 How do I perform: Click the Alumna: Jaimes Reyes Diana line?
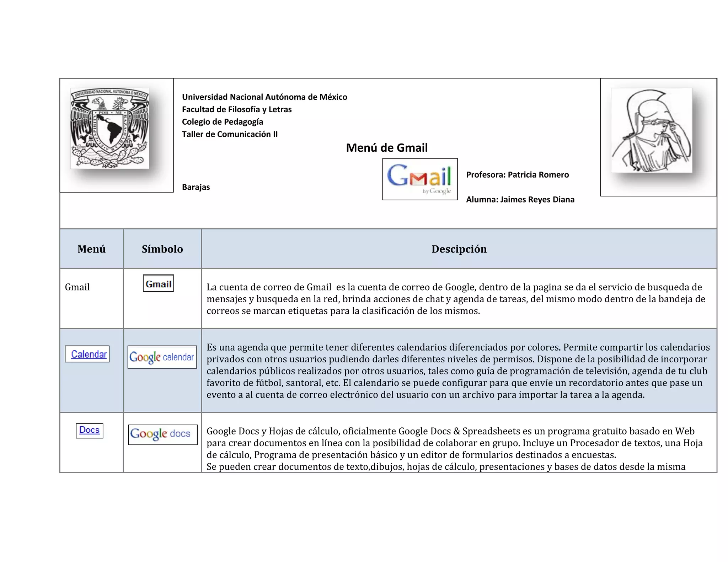520,199
